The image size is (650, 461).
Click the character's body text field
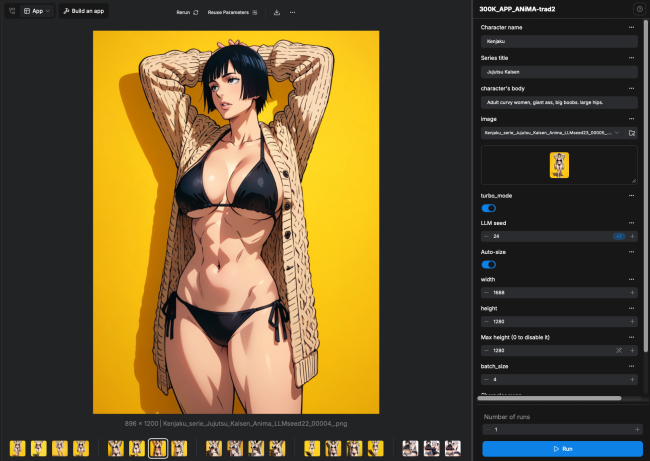tap(559, 102)
